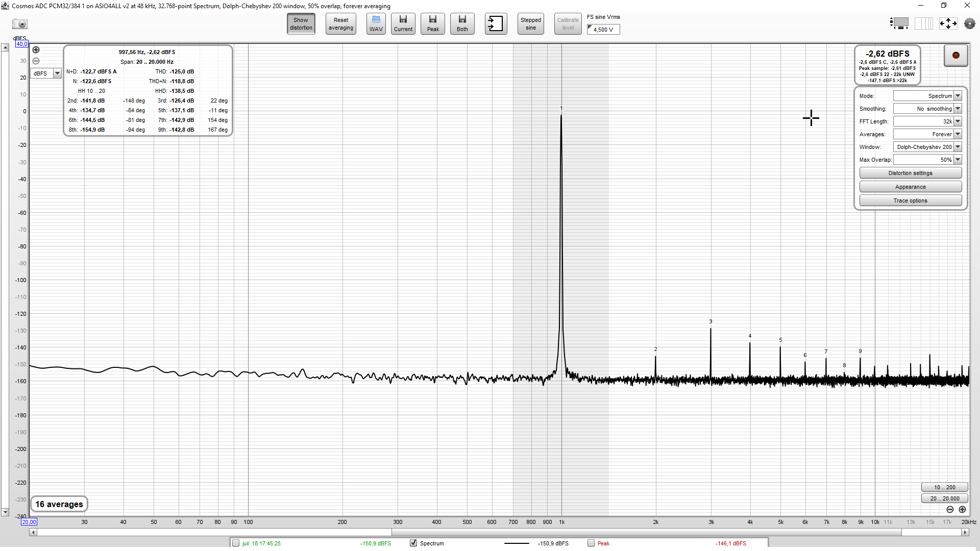Click the signal input/output routing icon

(x=496, y=23)
